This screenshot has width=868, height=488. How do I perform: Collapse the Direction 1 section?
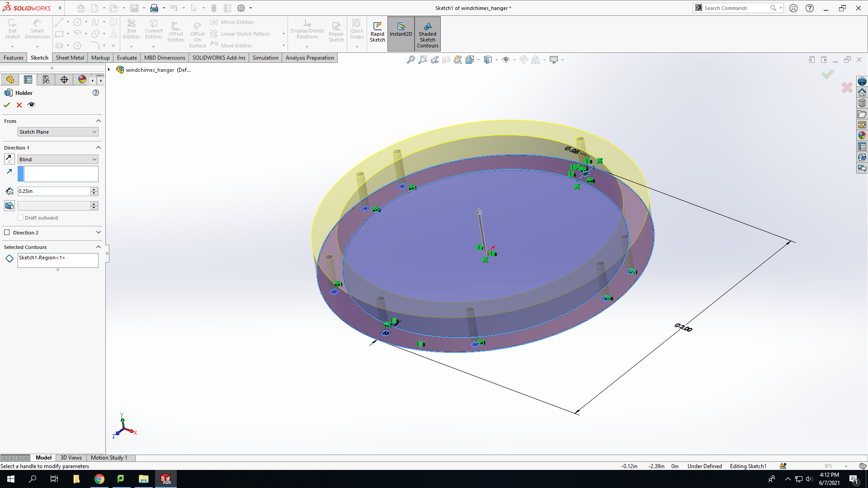[x=99, y=148]
